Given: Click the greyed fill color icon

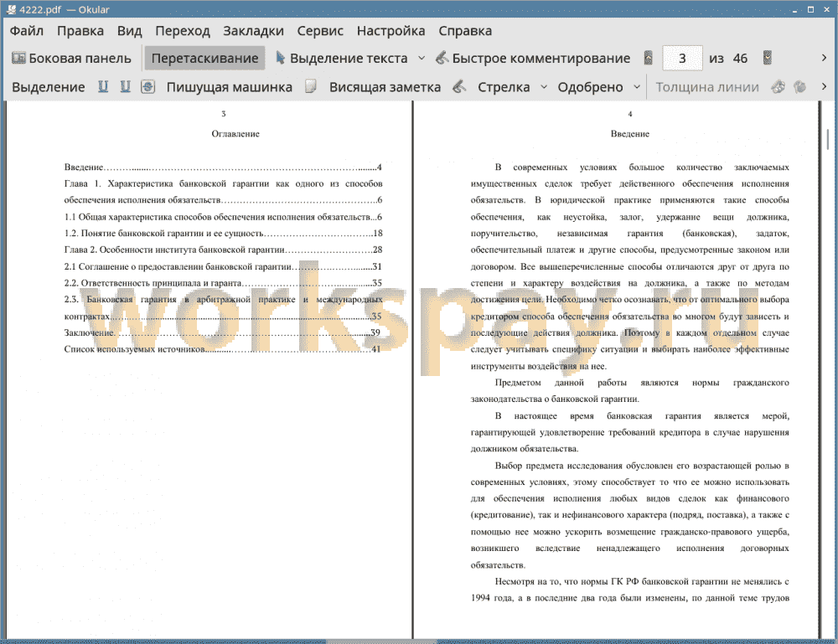Looking at the screenshot, I should point(800,86).
